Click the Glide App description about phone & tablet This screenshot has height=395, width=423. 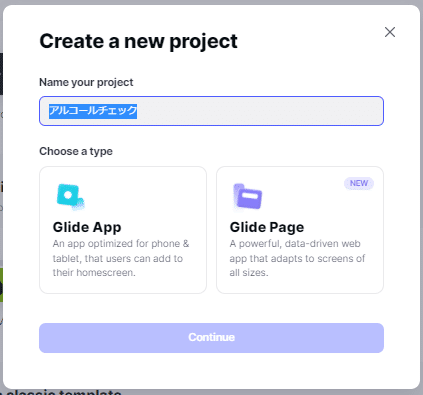point(121,258)
